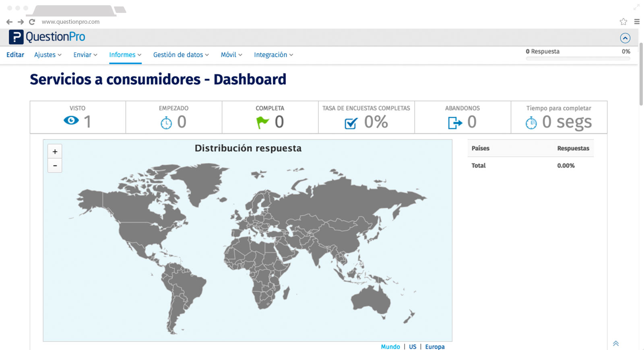Click the QuestionPro logo

pyautogui.click(x=47, y=37)
